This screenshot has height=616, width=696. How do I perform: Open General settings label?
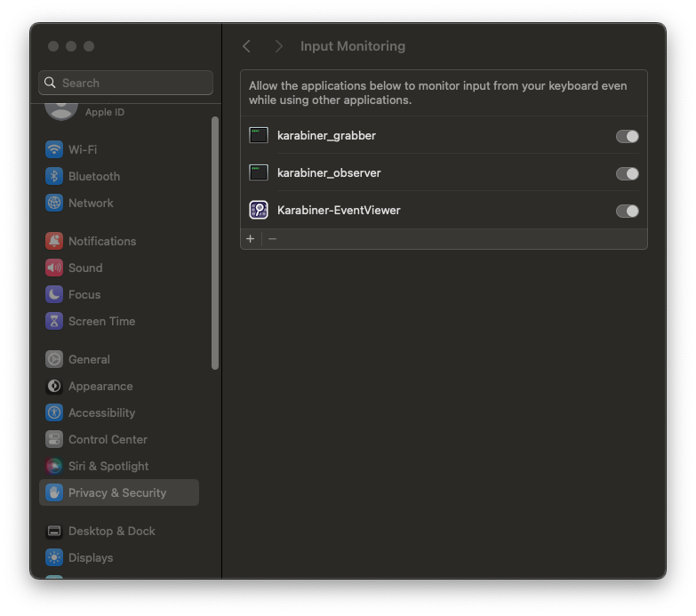pyautogui.click(x=89, y=359)
